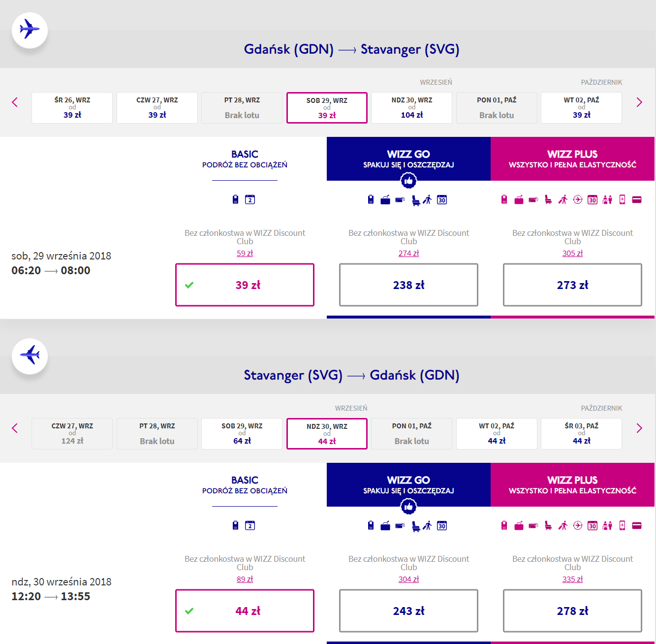This screenshot has width=656, height=644.
Task: Show later dates for Stavanger–Gdańsk flights
Action: click(639, 428)
